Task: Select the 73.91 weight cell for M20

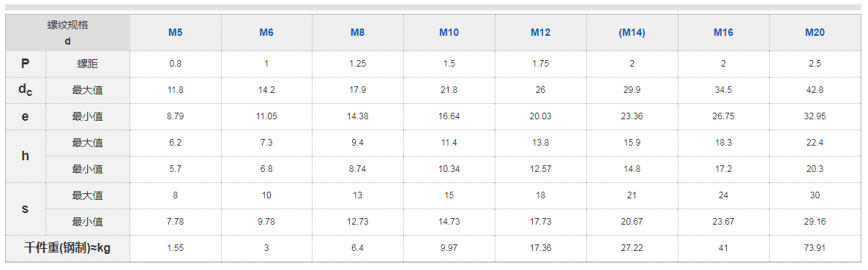Action: [x=815, y=249]
